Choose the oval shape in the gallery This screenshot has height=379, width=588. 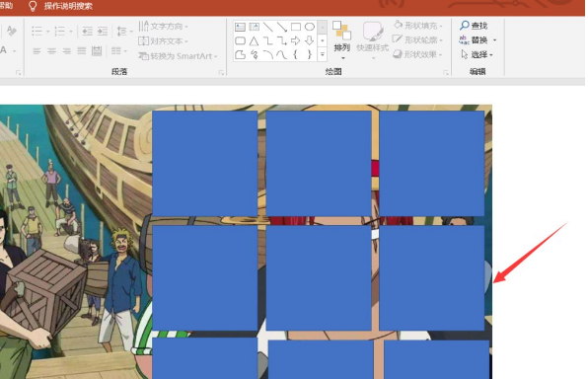[310, 27]
